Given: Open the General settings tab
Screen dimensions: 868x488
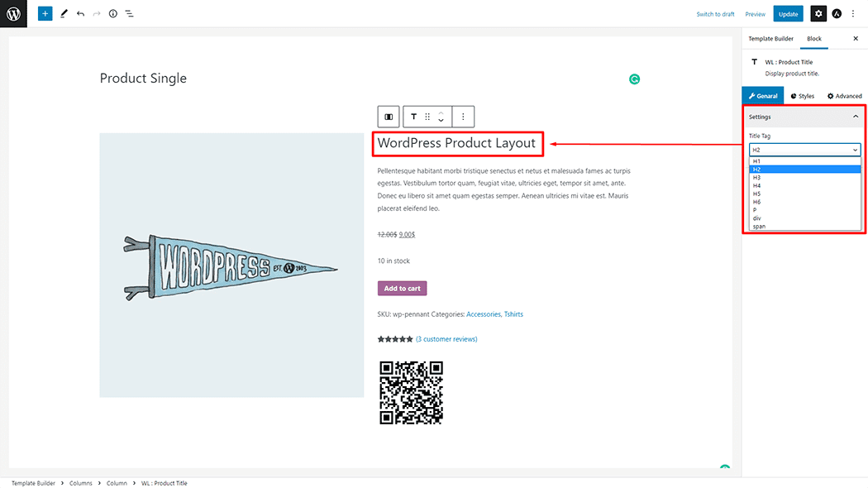Looking at the screenshot, I should coord(763,96).
